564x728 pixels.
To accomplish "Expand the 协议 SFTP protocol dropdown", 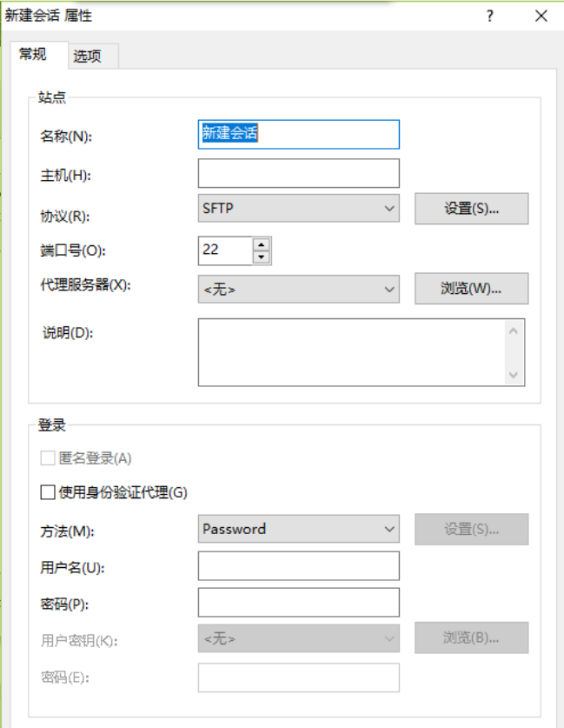I will pos(298,209).
